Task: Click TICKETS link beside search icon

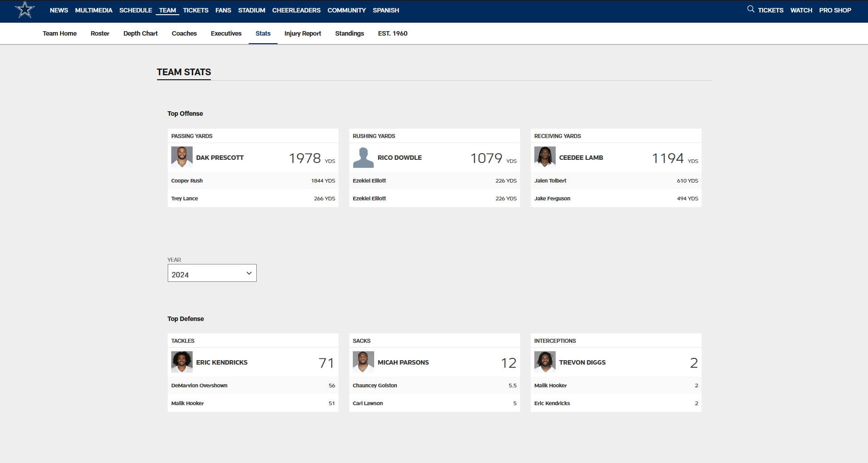Action: 771,10
